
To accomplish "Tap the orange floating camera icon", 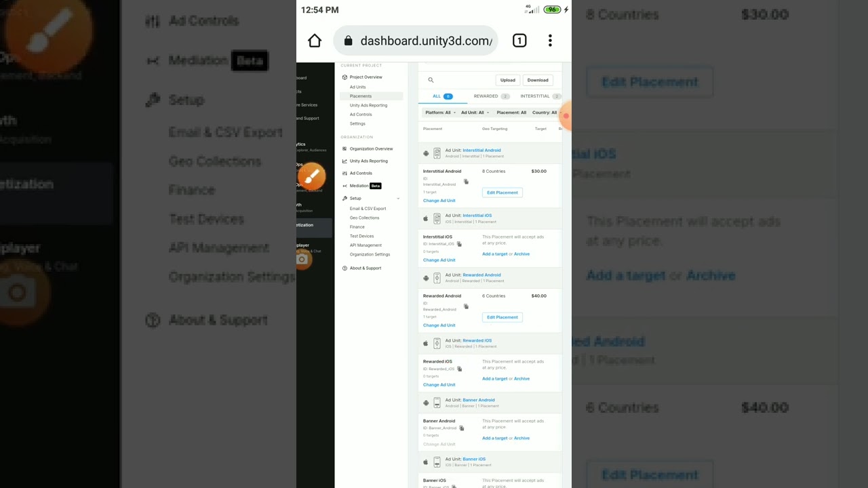I will [302, 259].
